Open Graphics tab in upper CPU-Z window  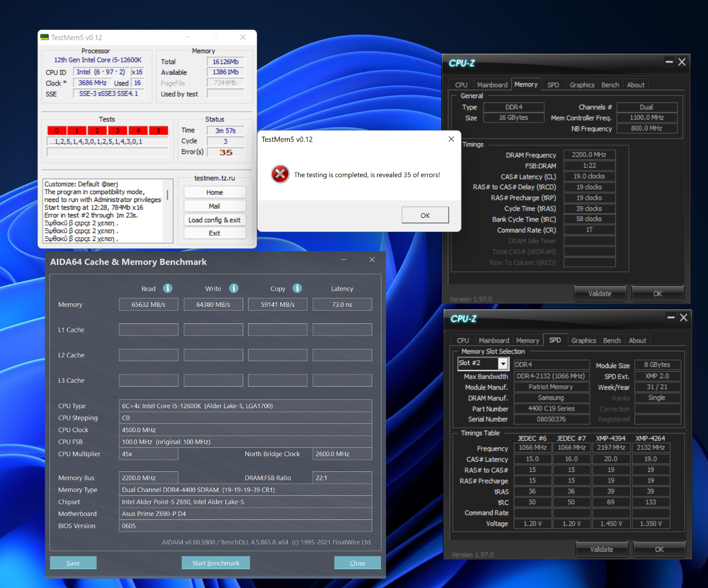582,85
